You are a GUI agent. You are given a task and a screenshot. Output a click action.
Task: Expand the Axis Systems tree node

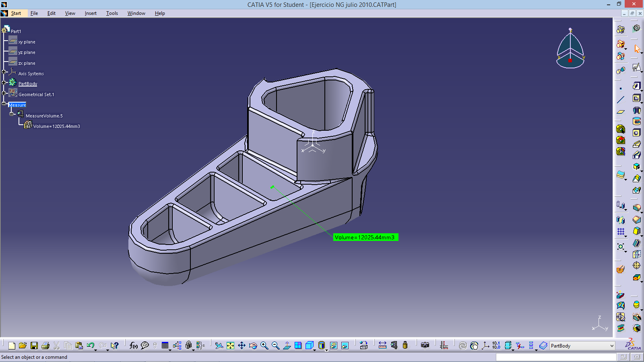[4, 72]
